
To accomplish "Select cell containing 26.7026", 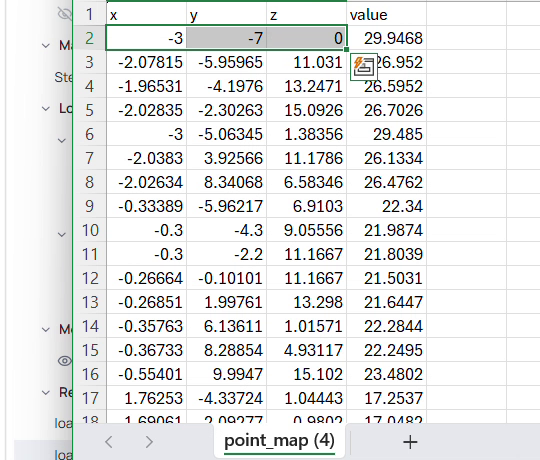I will click(386, 110).
